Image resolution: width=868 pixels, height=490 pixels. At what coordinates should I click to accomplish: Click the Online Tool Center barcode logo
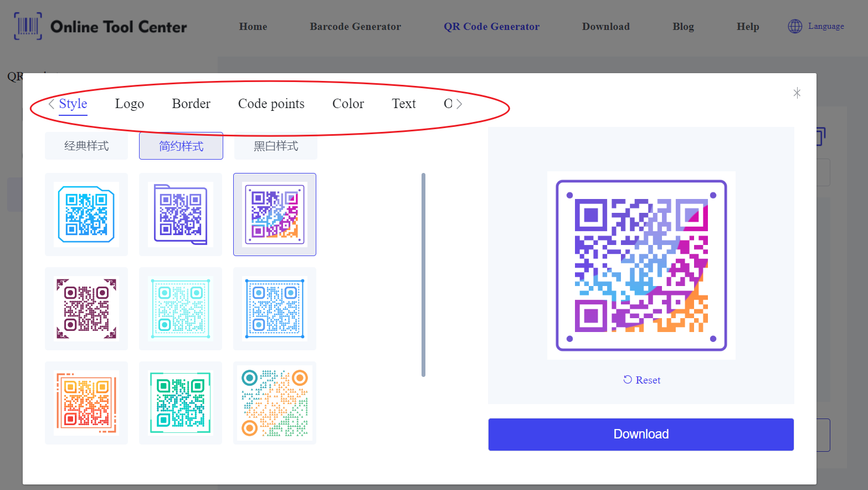[x=28, y=26]
